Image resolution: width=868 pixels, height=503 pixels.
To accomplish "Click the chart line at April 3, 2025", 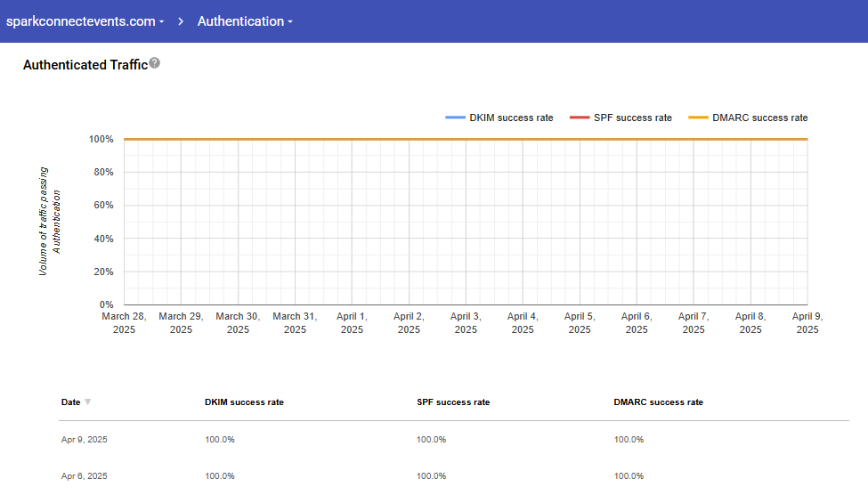I will [x=466, y=139].
